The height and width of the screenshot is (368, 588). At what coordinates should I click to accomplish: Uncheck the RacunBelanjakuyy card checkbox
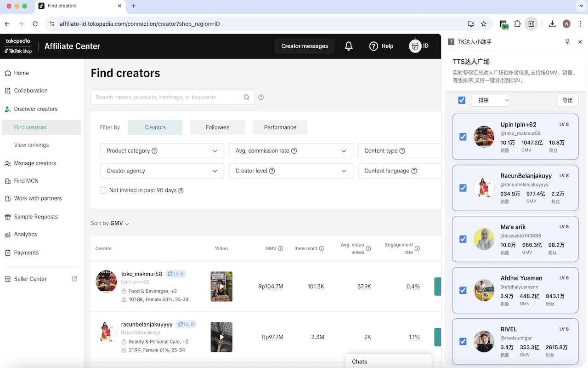[463, 188]
